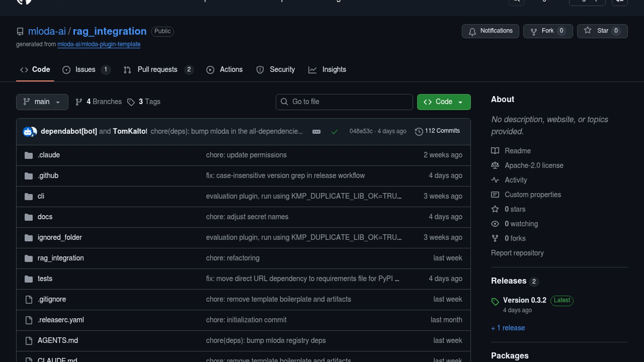The height and width of the screenshot is (362, 644).
Task: View the 0 watching eye link
Action: click(x=521, y=224)
